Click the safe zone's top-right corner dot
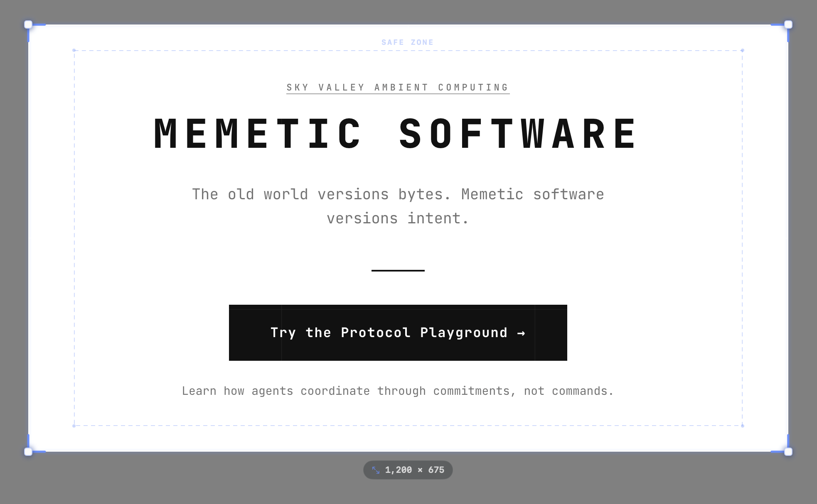This screenshot has width=817, height=504. [x=742, y=50]
